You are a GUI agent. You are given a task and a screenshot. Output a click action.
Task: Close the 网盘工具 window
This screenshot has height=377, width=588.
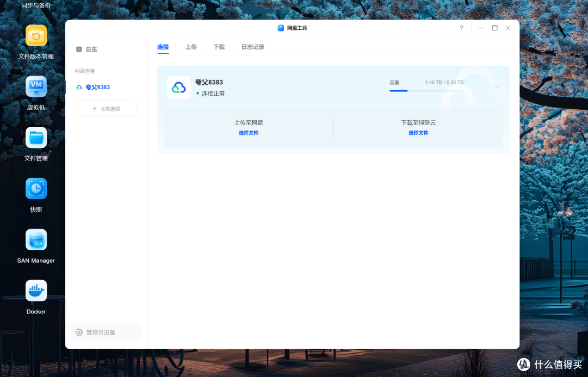pos(508,28)
